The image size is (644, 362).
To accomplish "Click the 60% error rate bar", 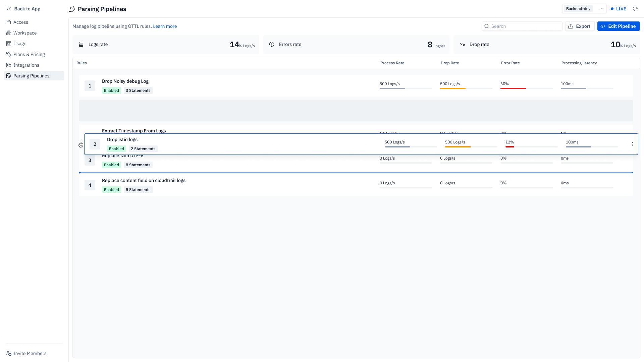I will (x=526, y=88).
